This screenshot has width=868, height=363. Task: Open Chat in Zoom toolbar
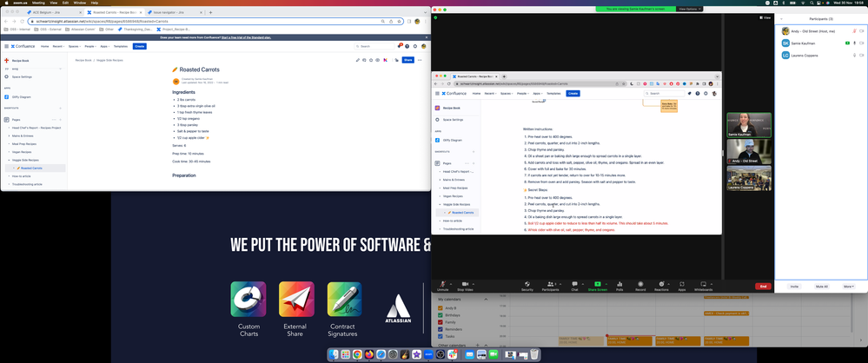pyautogui.click(x=574, y=286)
